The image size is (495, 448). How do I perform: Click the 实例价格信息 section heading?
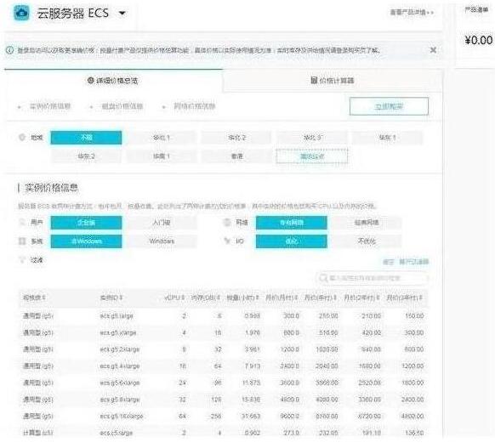click(x=51, y=188)
